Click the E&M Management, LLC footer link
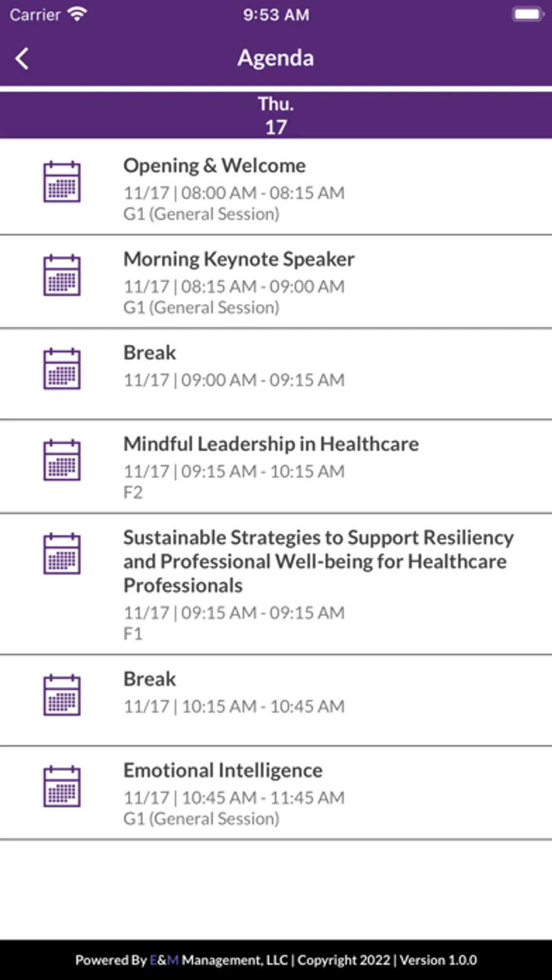This screenshot has height=980, width=552. coord(218,960)
